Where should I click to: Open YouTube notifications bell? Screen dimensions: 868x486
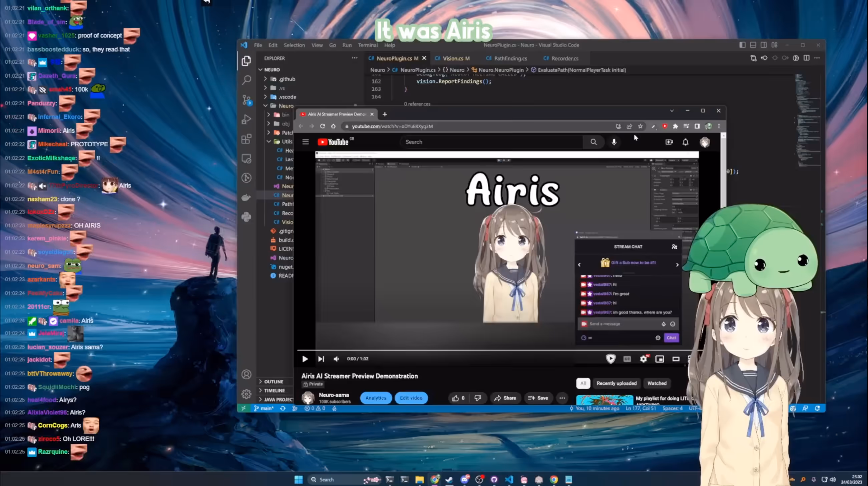click(686, 142)
